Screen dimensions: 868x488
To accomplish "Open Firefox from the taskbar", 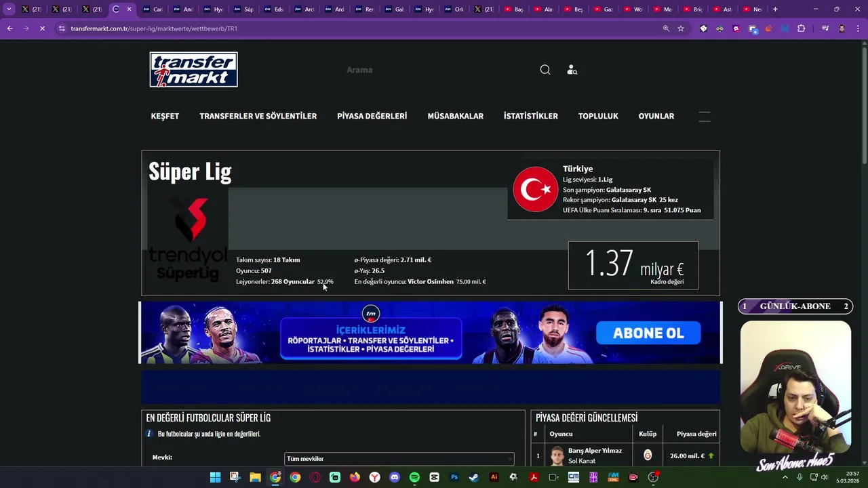I will pyautogui.click(x=355, y=477).
